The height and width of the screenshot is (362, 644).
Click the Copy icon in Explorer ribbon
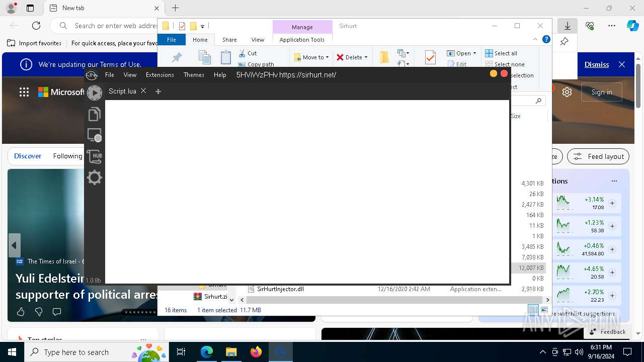click(x=204, y=57)
